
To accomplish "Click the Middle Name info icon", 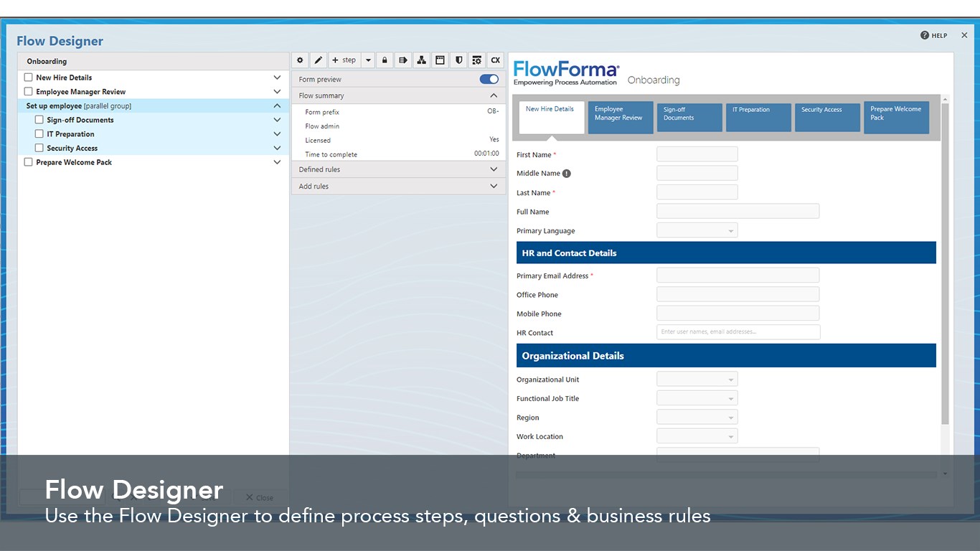I will tap(567, 174).
